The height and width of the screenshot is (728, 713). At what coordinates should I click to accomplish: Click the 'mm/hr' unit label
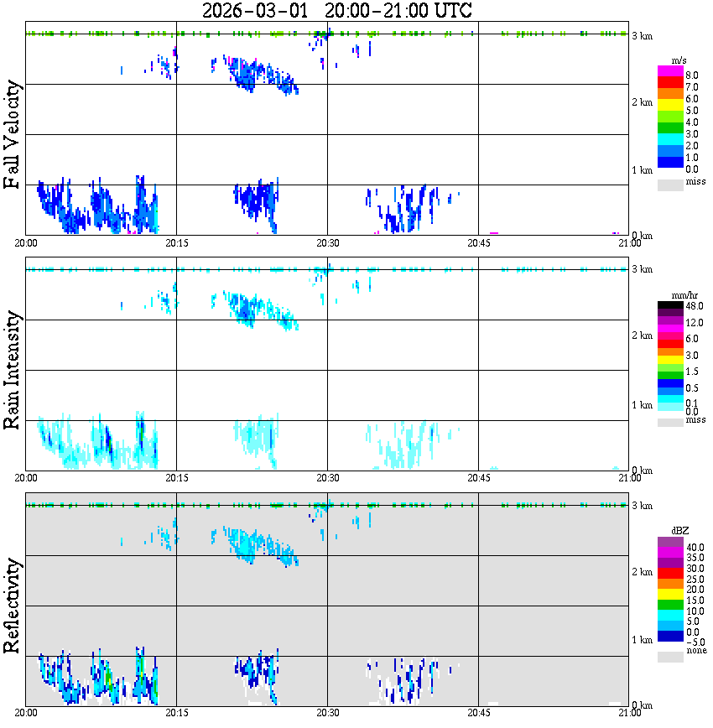pos(684,295)
